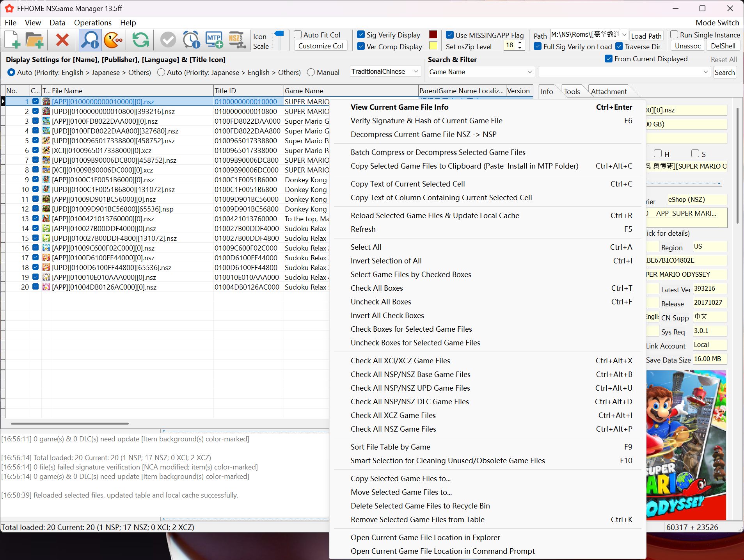Click the Load Path button

coord(646,36)
